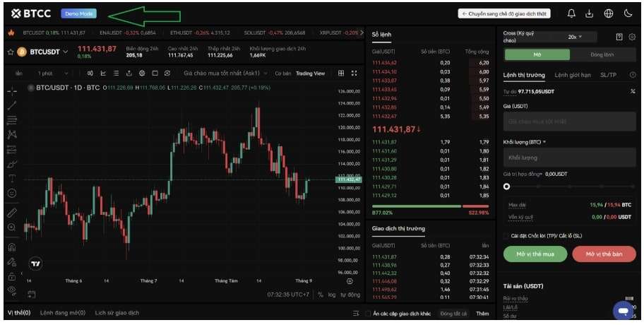644x325 pixels.
Task: Click Chuyển sang chế độ giao dịch thật
Action: (503, 13)
